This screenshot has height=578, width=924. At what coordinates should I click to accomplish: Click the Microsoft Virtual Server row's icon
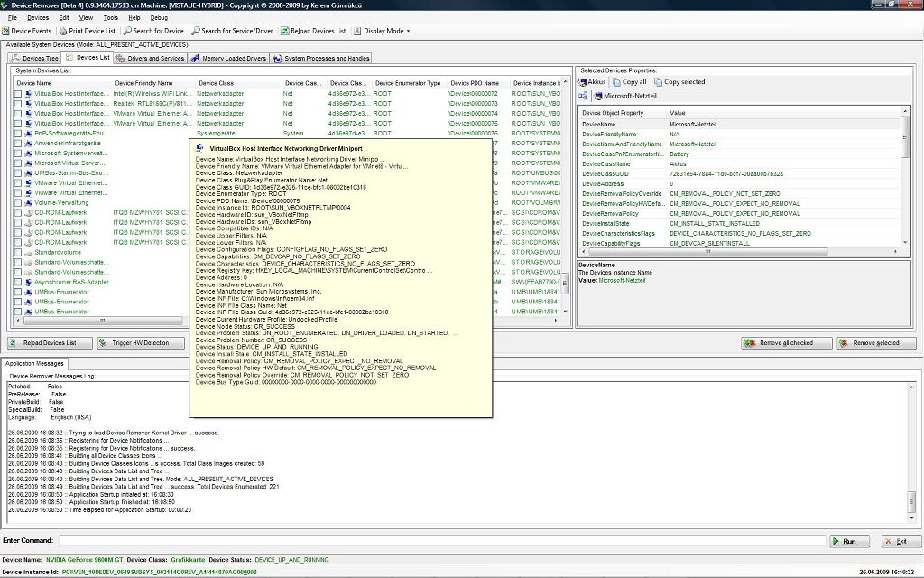tap(28, 163)
